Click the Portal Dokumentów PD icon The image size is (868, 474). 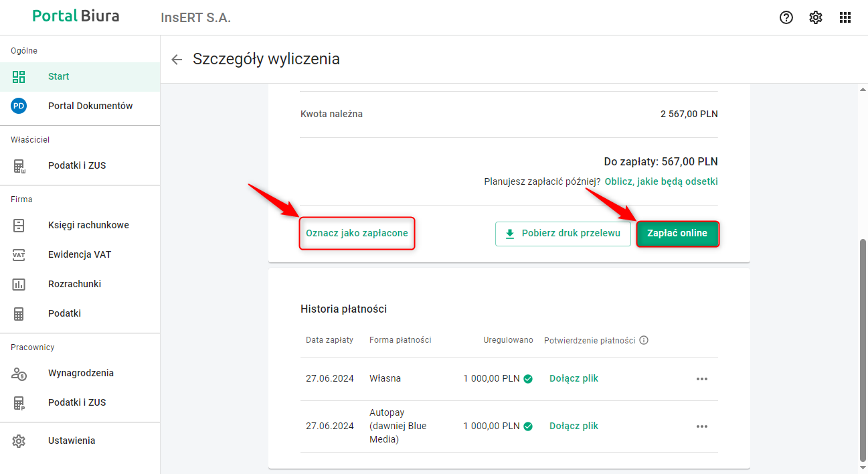pos(19,106)
